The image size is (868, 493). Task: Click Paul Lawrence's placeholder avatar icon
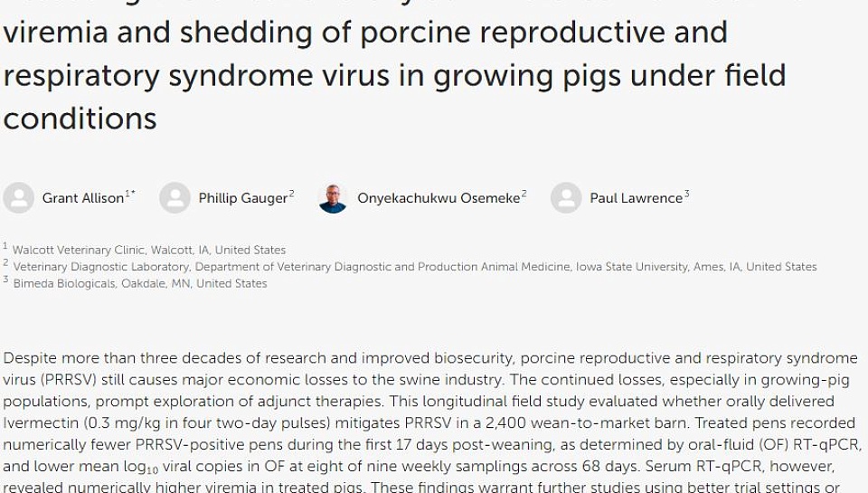pyautogui.click(x=566, y=198)
